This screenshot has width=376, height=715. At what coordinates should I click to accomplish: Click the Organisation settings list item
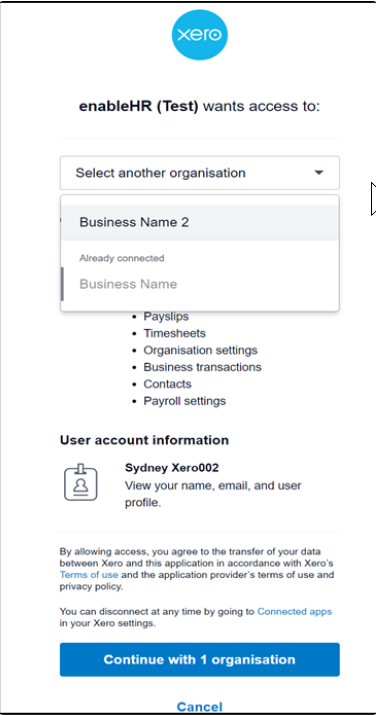coord(201,350)
